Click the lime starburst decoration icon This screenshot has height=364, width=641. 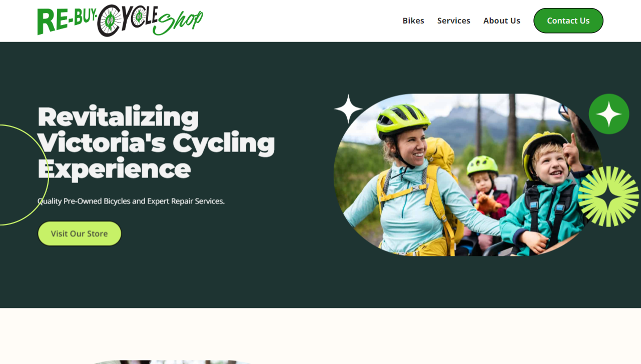pyautogui.click(x=608, y=196)
